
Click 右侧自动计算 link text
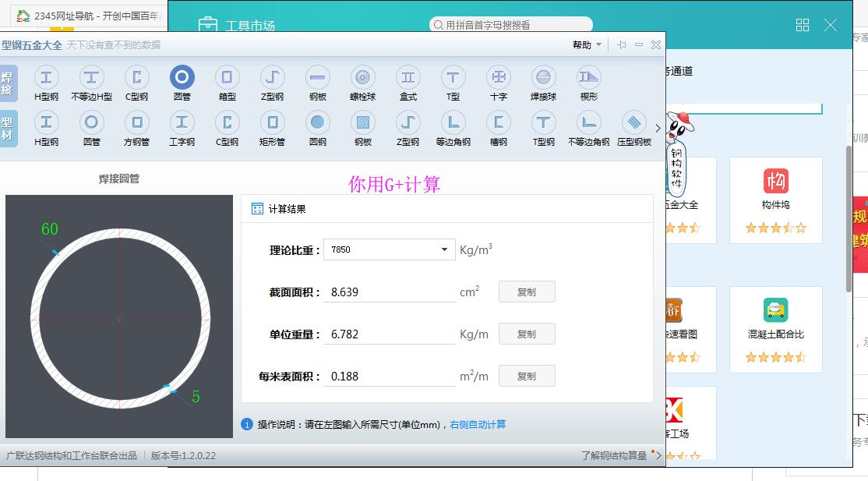pyautogui.click(x=478, y=424)
